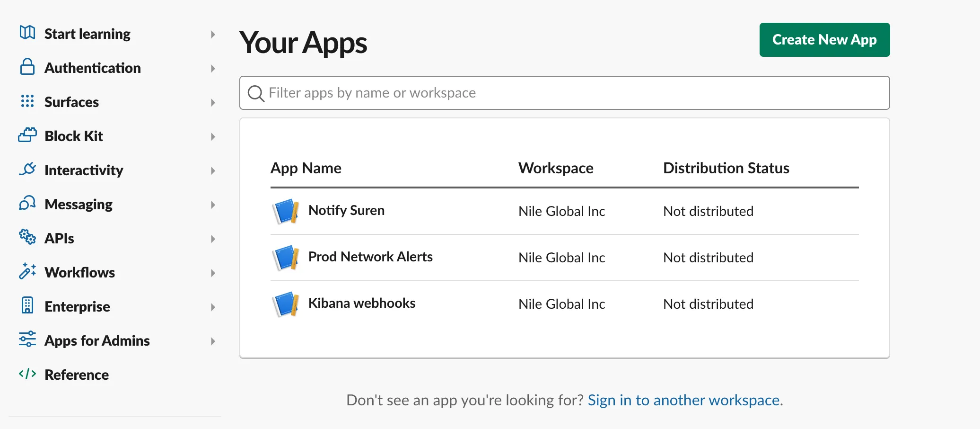Select the Block Kit menu label

[x=74, y=136]
